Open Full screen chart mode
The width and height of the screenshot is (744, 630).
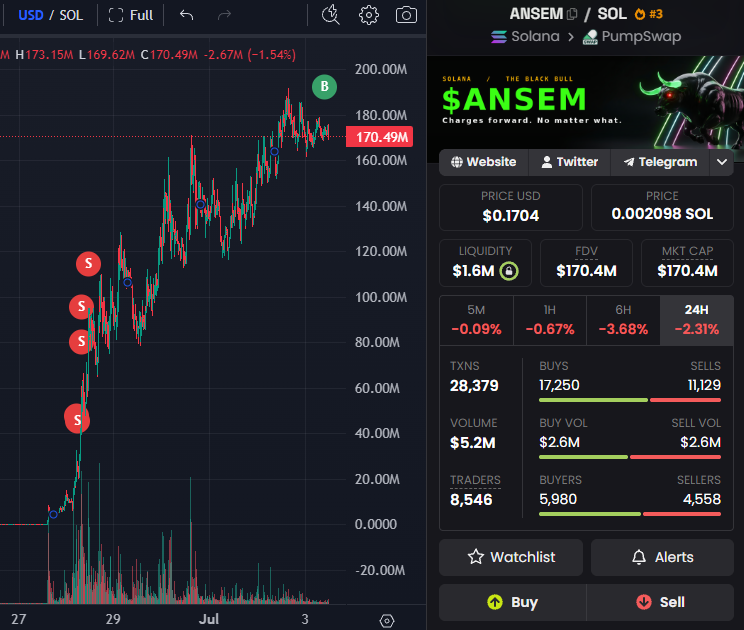130,15
